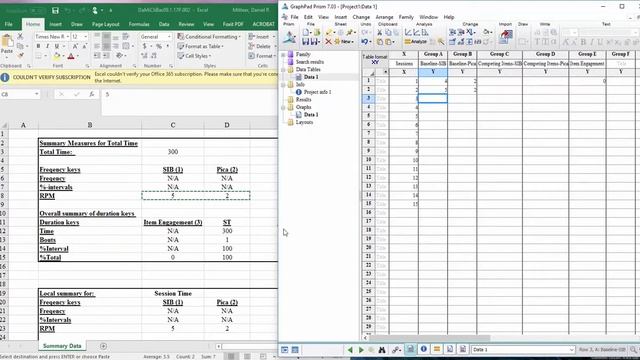Click the Import data icon in Prism
The width and height of the screenshot is (640, 360).
click(506, 36)
